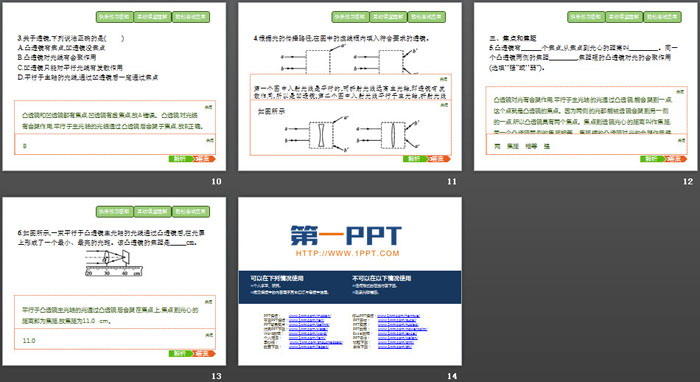Select slide 11 thumbnail with lens diagrams
Screen dimensions: 700x382
point(350,87)
